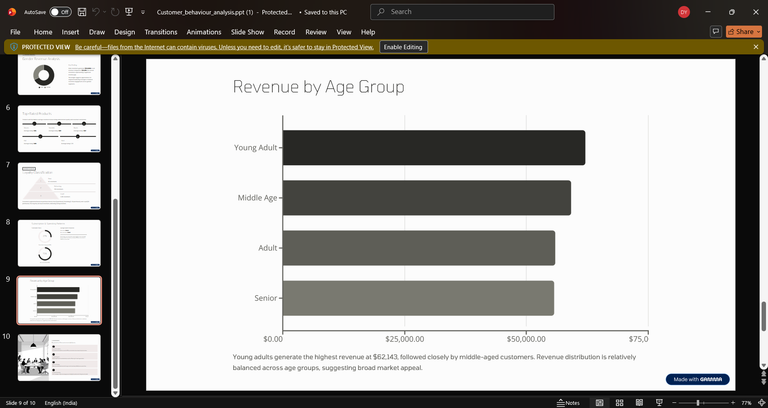768x408 pixels.
Task: Switch to the Home tab
Action: tap(43, 32)
